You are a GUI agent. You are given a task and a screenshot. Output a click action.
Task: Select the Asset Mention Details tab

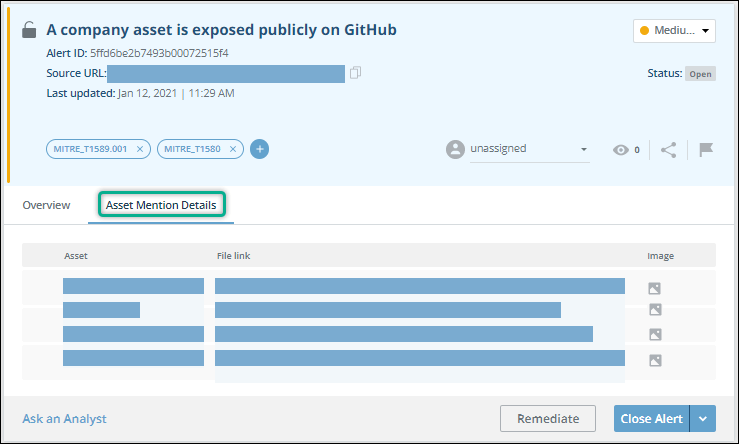161,205
